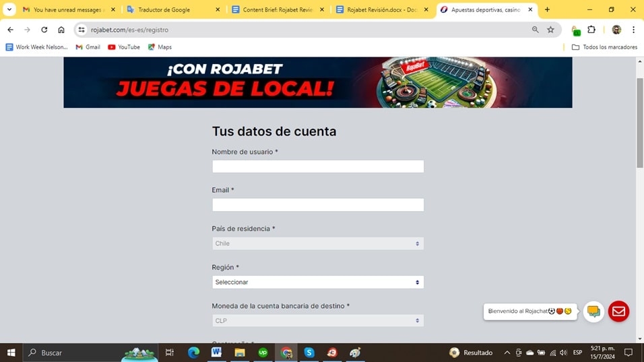Screen dimensions: 644x362
Task: Open the Todos los marcadores folder
Action: [x=604, y=47]
